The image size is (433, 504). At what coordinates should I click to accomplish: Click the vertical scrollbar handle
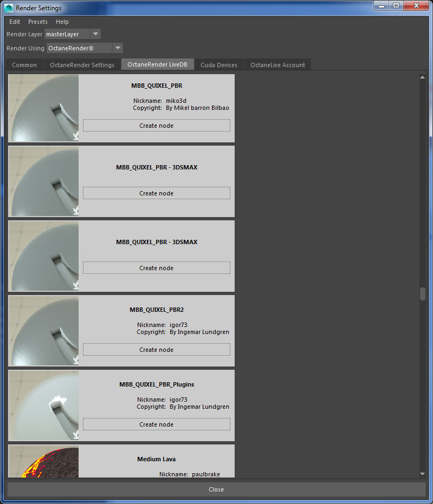pos(422,294)
